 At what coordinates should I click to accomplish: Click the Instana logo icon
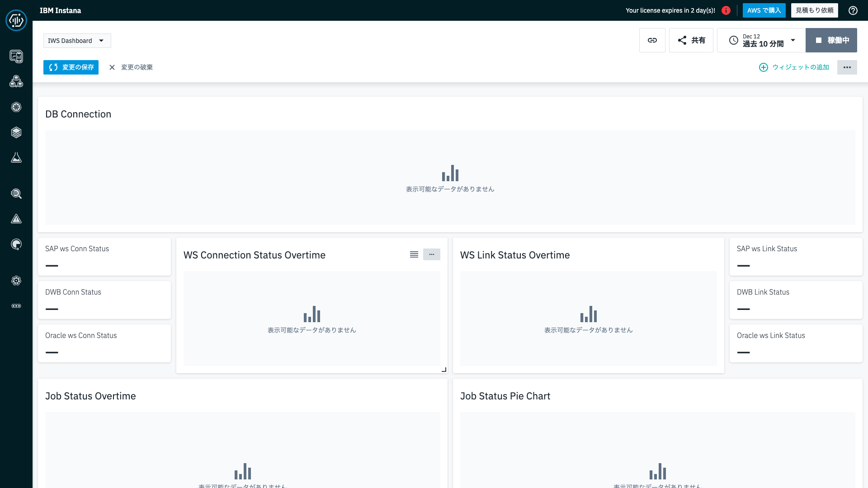click(x=16, y=20)
